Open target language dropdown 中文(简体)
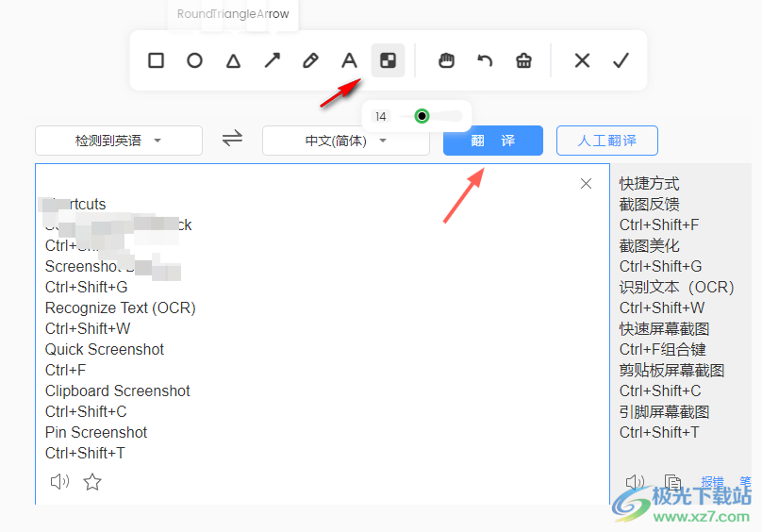Screen dimensions: 762x532 click(346, 141)
